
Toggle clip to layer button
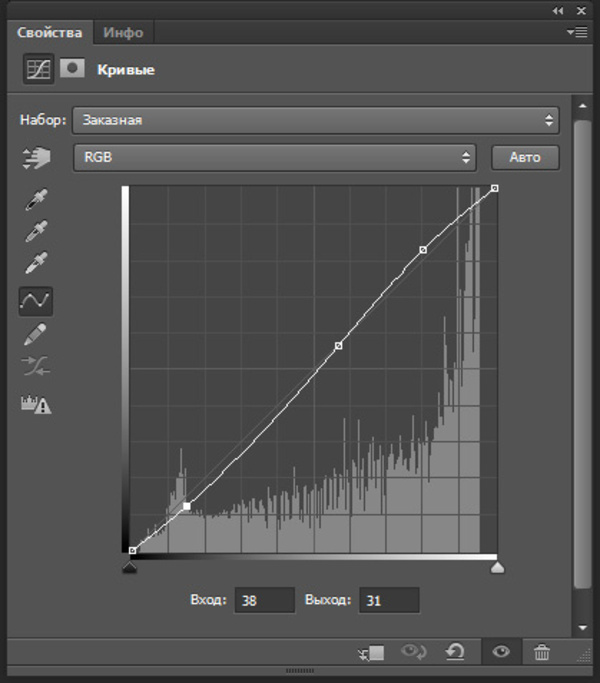[371, 653]
